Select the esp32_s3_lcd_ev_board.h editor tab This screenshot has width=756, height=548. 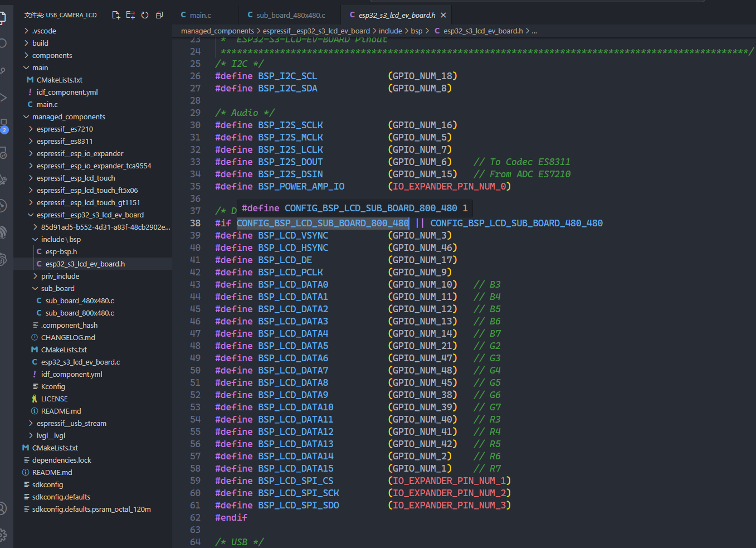[397, 15]
